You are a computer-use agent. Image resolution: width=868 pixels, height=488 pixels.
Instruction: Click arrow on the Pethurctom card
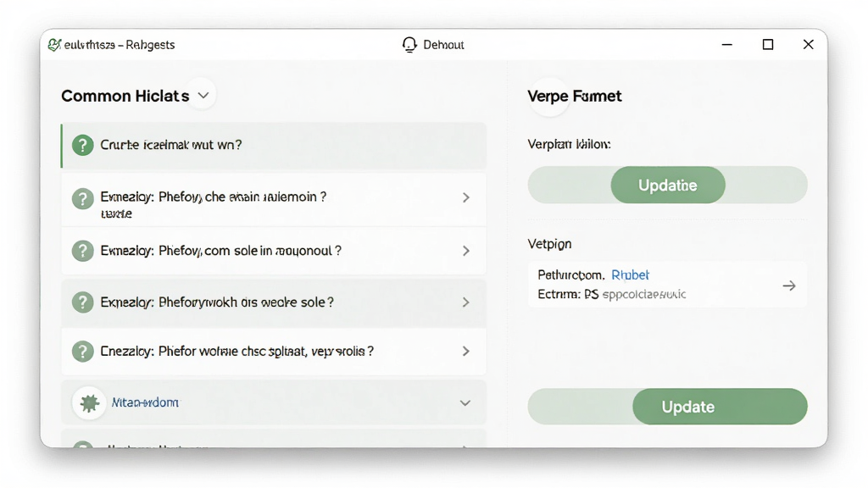coord(789,286)
